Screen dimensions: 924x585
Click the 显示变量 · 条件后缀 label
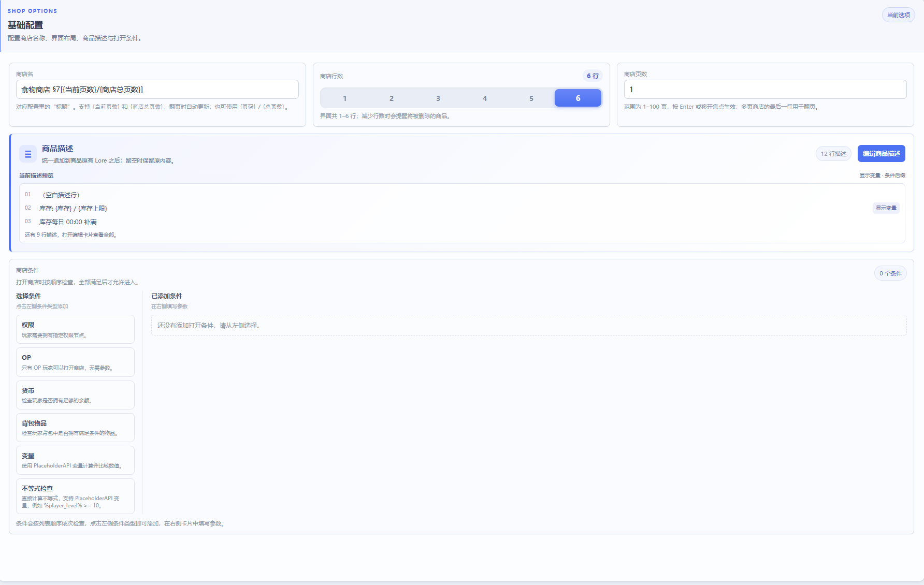pyautogui.click(x=883, y=175)
